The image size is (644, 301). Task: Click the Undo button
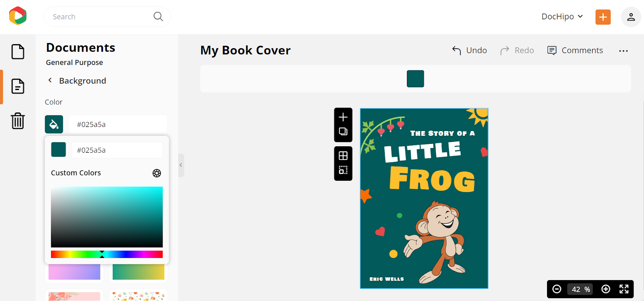pyautogui.click(x=469, y=50)
